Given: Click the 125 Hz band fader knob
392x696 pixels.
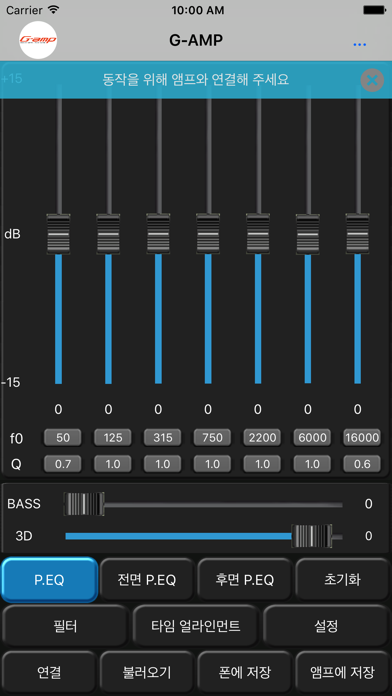Looking at the screenshot, I should tap(108, 233).
